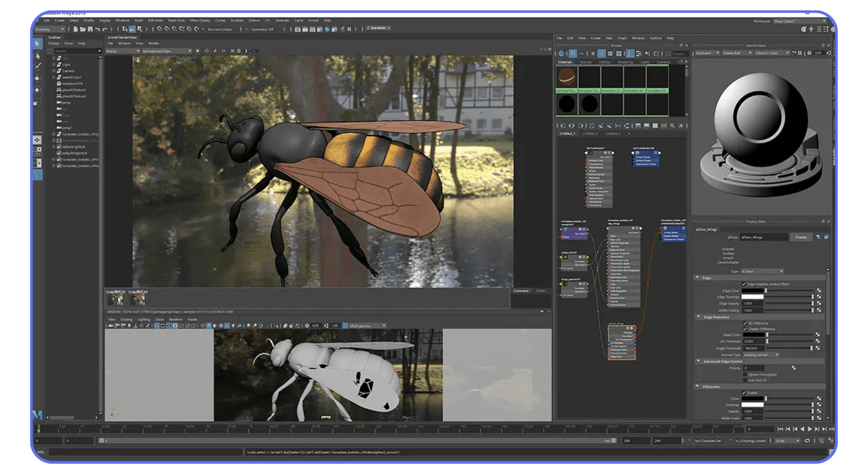This screenshot has width=868, height=474.
Task: Toggle the Silhouette Enable checkbox
Action: click(744, 393)
